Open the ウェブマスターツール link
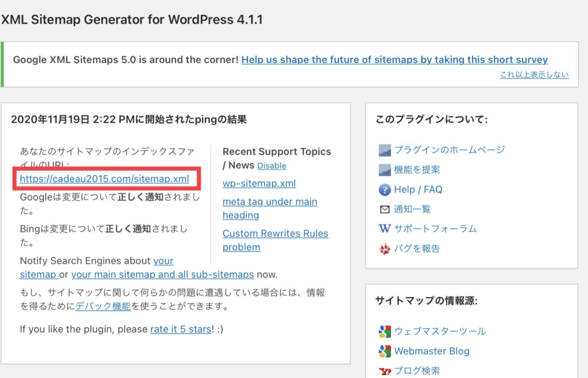The height and width of the screenshot is (378, 588). (440, 331)
